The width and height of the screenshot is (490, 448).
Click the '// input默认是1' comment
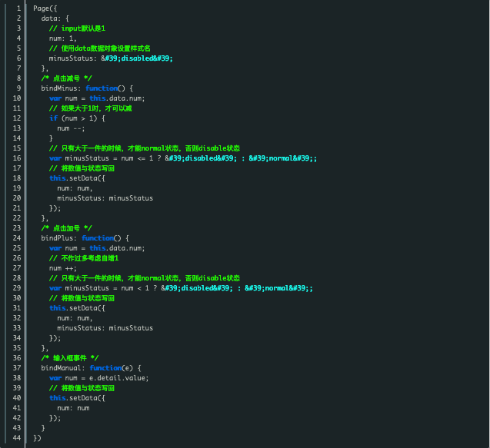[x=82, y=28]
